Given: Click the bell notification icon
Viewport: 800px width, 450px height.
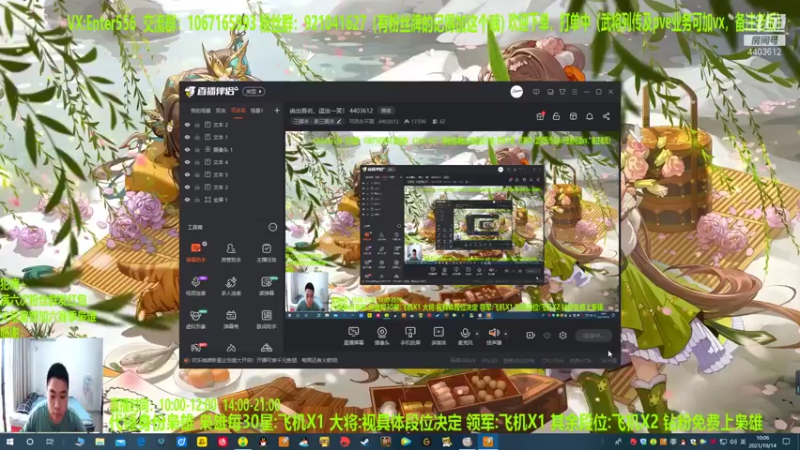Looking at the screenshot, I should 589,116.
